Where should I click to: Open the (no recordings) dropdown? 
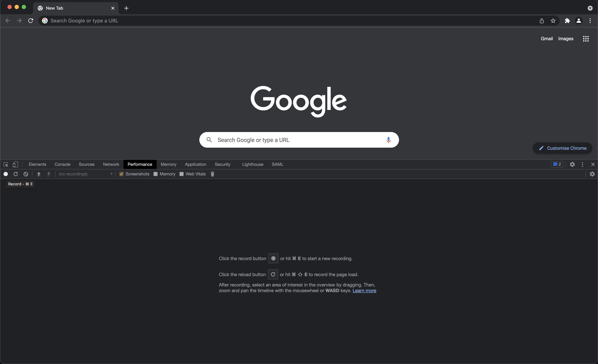86,174
